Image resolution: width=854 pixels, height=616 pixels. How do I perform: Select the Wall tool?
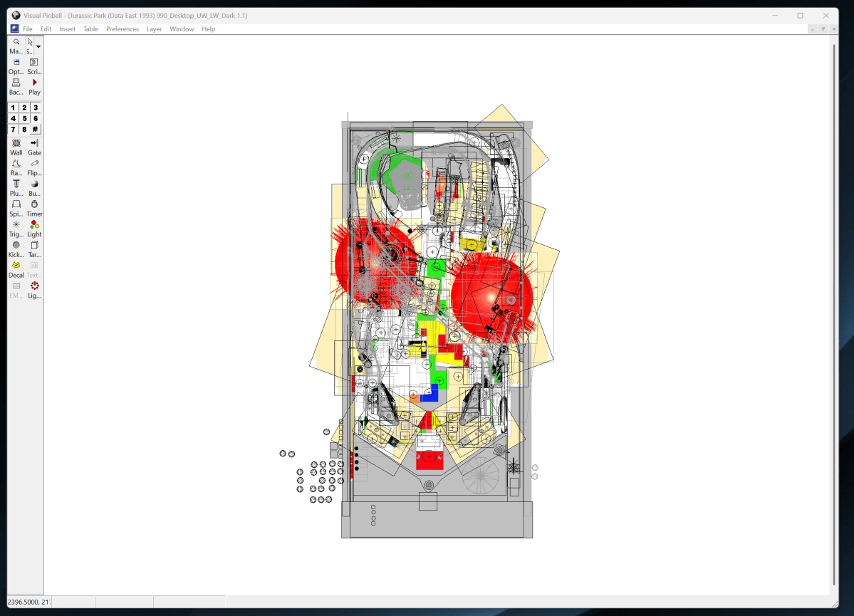tap(16, 147)
